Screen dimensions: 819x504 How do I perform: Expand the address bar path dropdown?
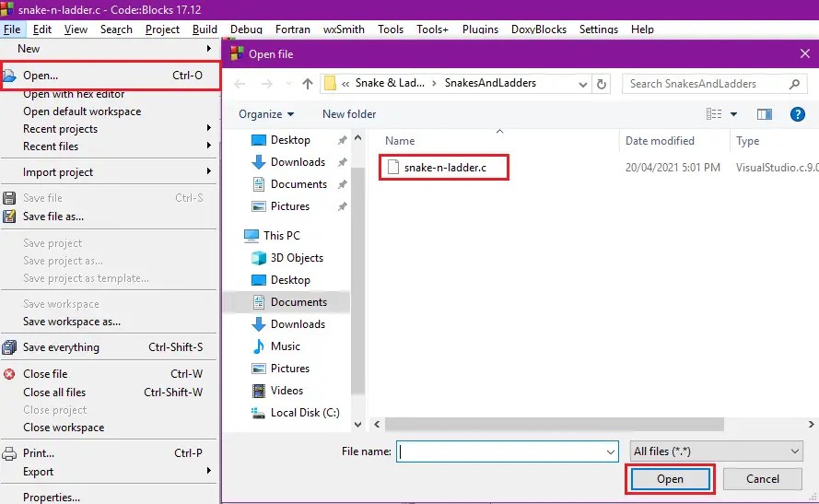pos(582,84)
